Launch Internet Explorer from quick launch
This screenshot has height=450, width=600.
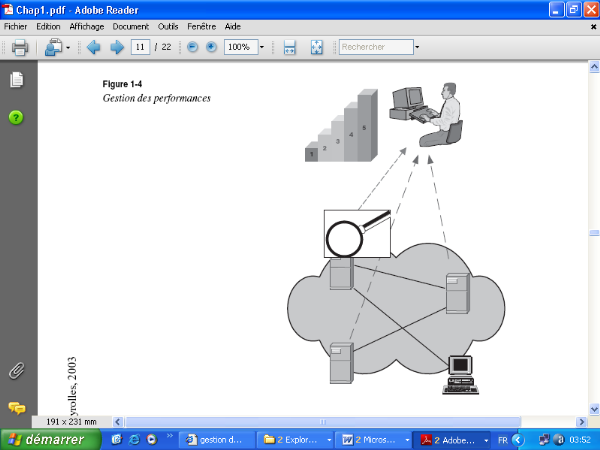pyautogui.click(x=134, y=439)
